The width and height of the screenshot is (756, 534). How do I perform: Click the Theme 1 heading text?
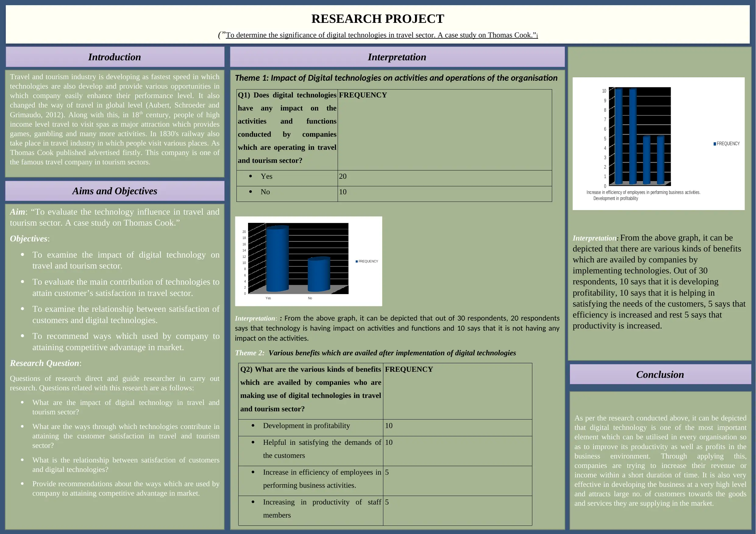(396, 78)
